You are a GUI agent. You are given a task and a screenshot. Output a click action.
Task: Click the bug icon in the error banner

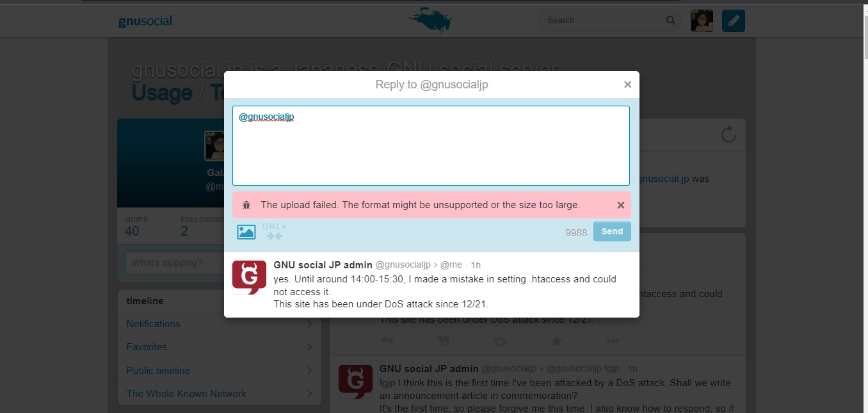point(246,206)
